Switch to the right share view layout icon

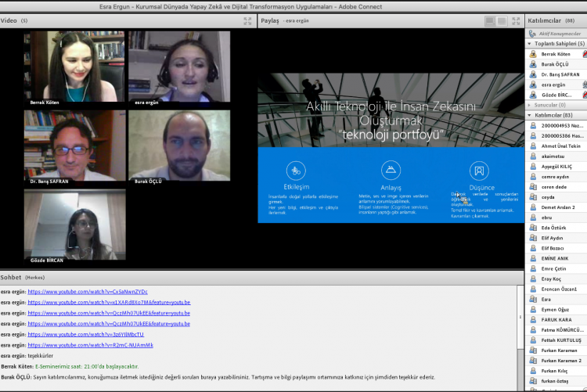(501, 21)
